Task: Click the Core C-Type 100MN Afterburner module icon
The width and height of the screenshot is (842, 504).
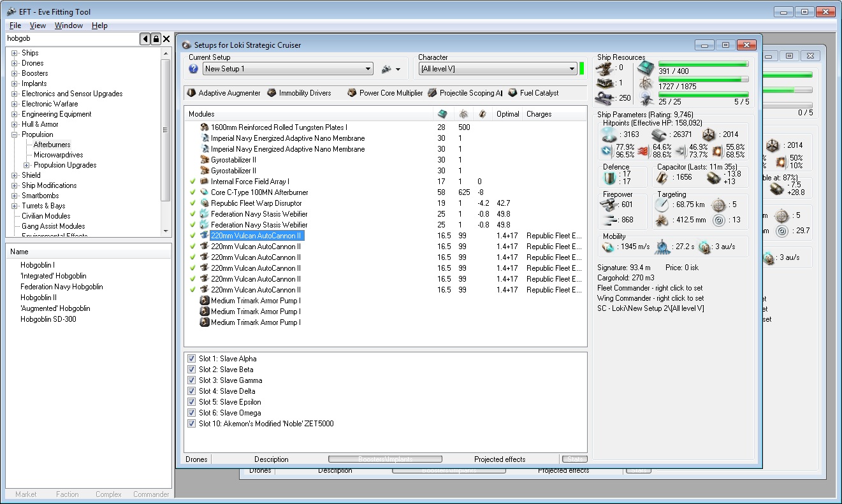Action: point(205,192)
